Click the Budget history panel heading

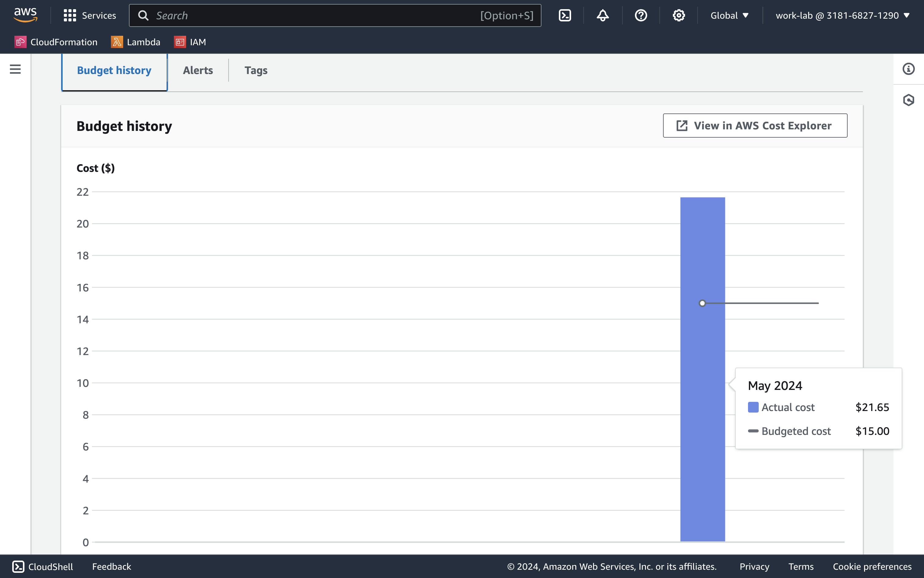124,126
